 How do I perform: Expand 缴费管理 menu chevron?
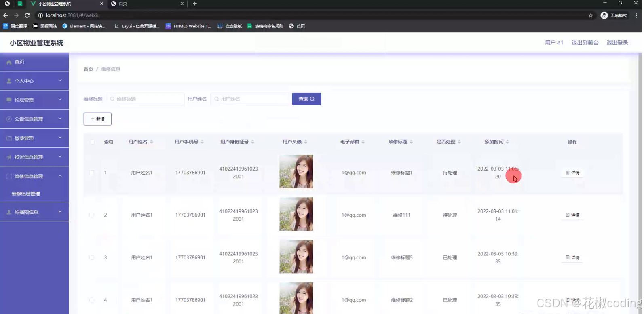point(60,137)
